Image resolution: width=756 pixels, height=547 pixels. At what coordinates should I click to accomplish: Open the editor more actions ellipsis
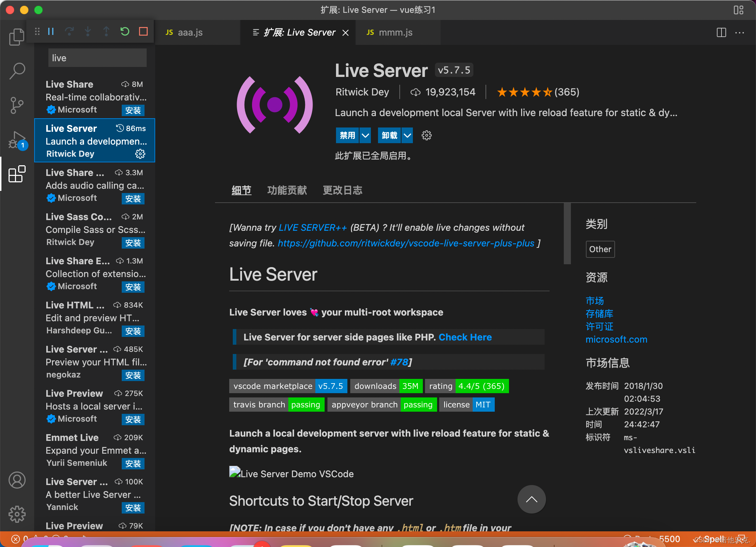pos(740,32)
